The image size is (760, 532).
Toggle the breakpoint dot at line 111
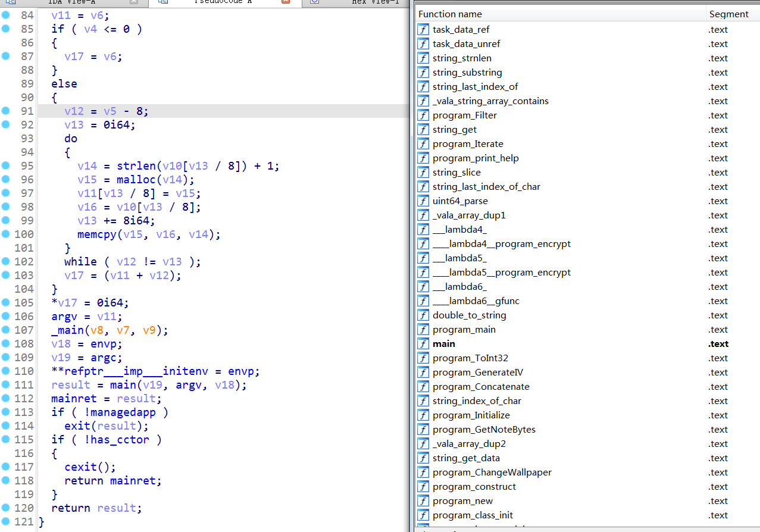coord(6,384)
